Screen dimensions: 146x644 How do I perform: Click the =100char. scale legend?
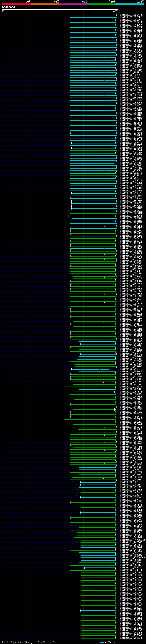pos(108,642)
